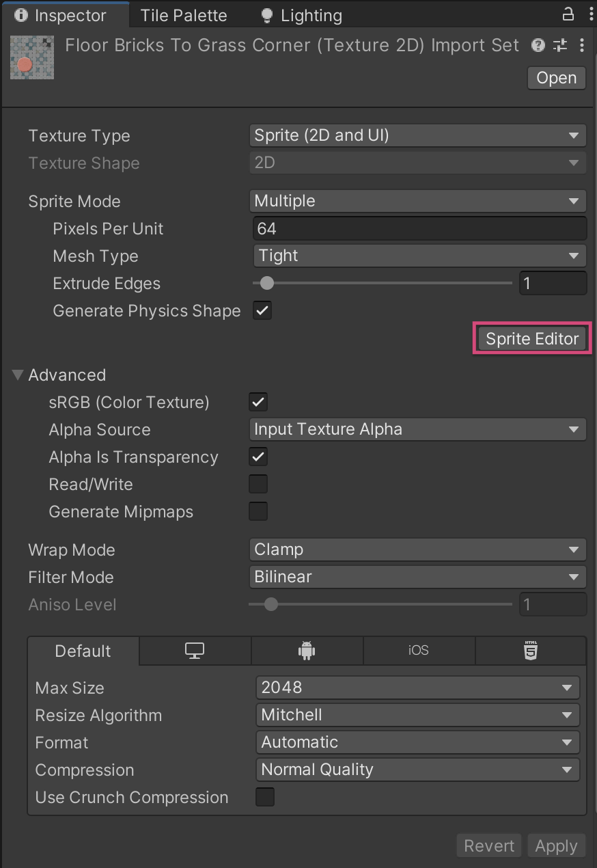Open the Texture Type dropdown
This screenshot has height=868, width=597.
tap(417, 135)
